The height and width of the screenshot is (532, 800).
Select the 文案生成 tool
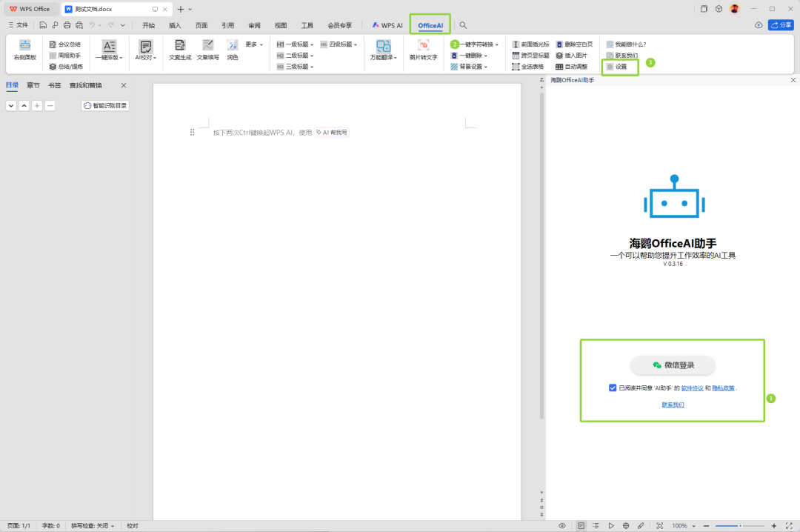click(180, 50)
